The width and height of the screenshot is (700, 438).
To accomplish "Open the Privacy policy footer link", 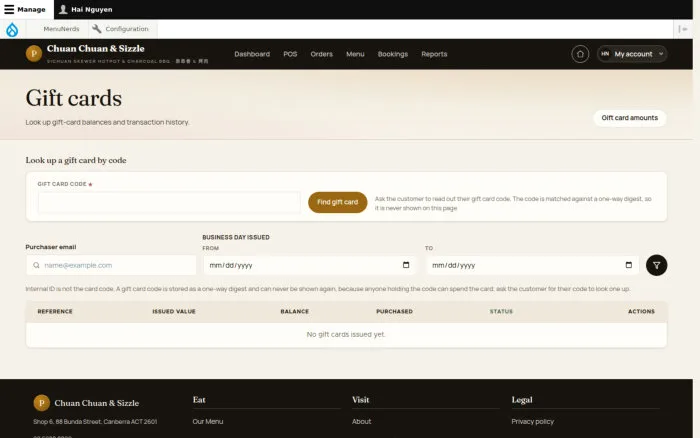I will coord(533,421).
